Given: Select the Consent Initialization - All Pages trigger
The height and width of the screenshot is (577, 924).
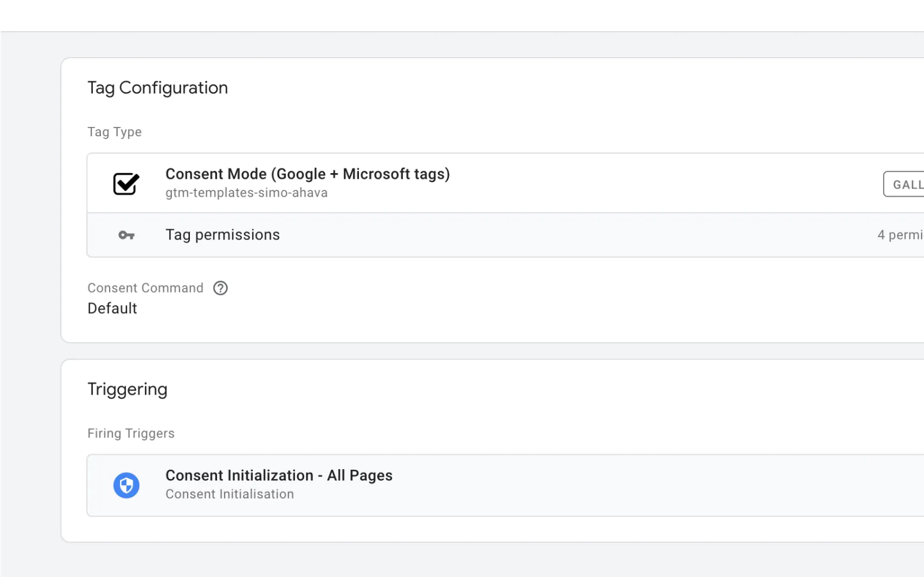Looking at the screenshot, I should pyautogui.click(x=506, y=485).
